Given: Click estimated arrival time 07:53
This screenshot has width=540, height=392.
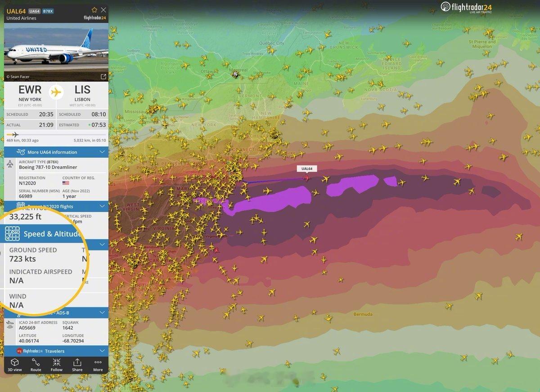Looking at the screenshot, I should [99, 125].
